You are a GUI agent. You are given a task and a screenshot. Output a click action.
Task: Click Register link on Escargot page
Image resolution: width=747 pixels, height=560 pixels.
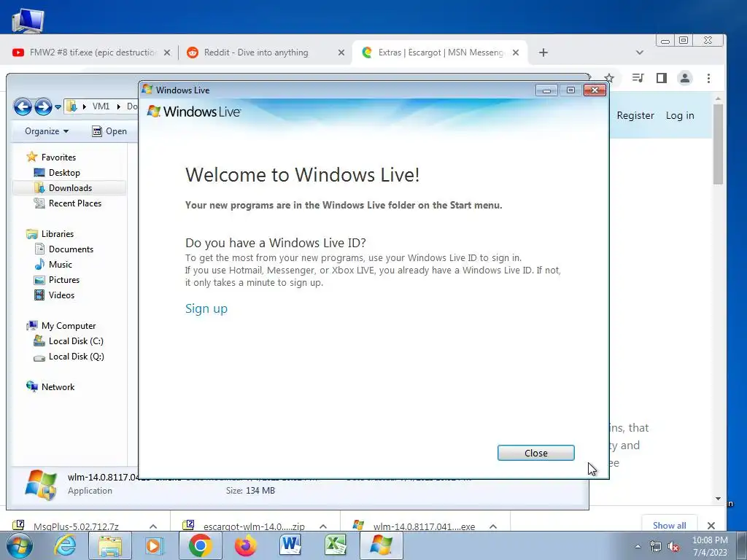pos(635,115)
